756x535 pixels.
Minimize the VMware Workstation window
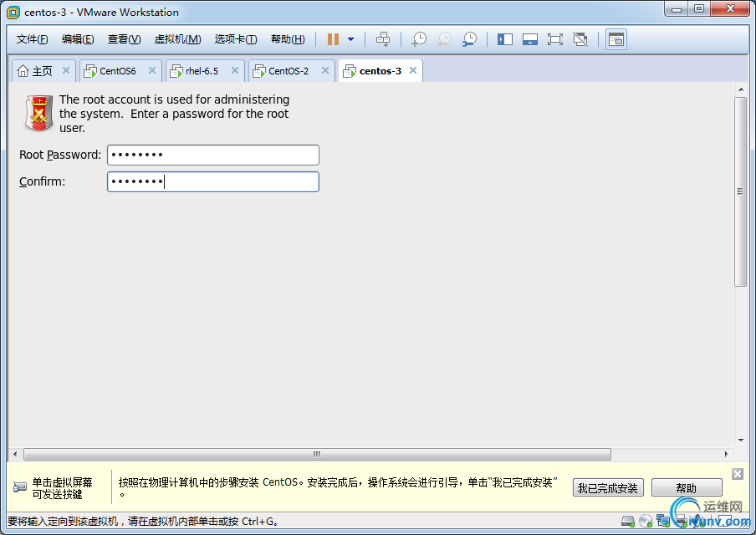pos(677,8)
